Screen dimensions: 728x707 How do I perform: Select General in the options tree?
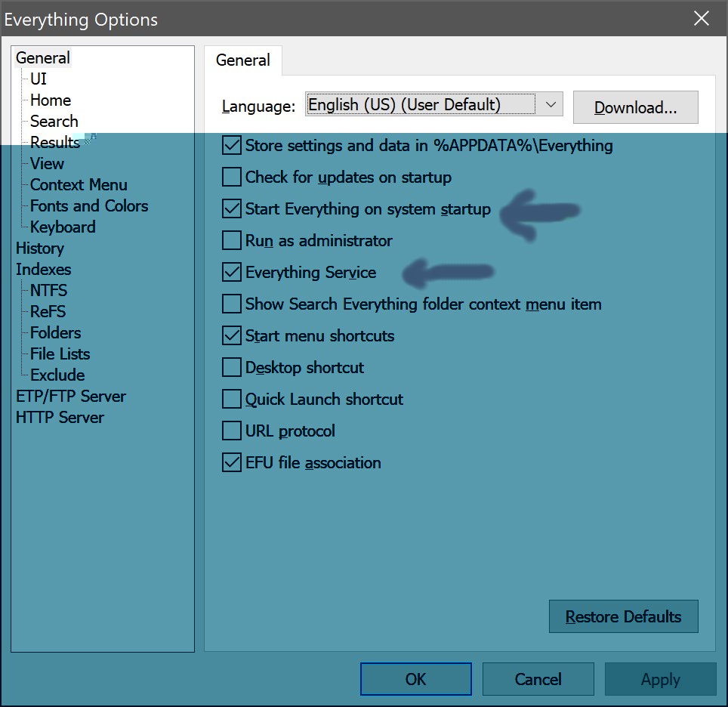tap(43, 57)
